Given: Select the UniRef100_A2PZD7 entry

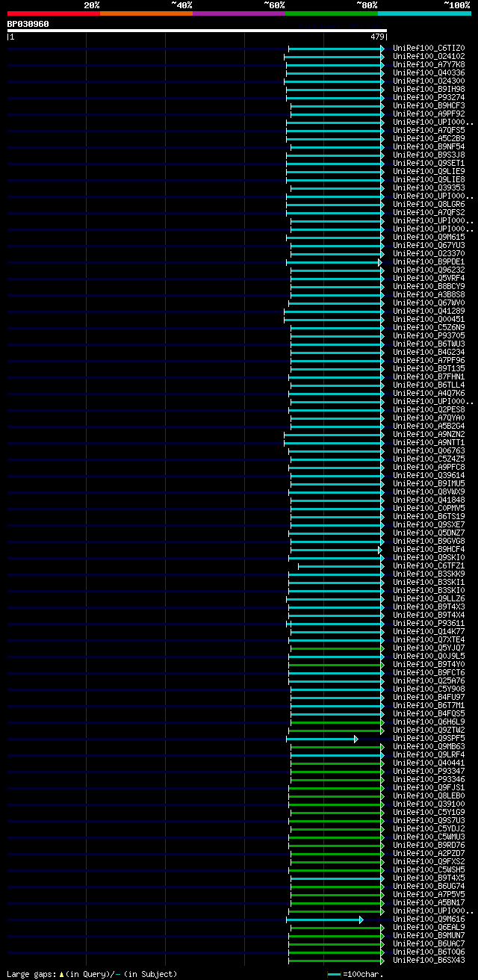Looking at the screenshot, I should [429, 854].
